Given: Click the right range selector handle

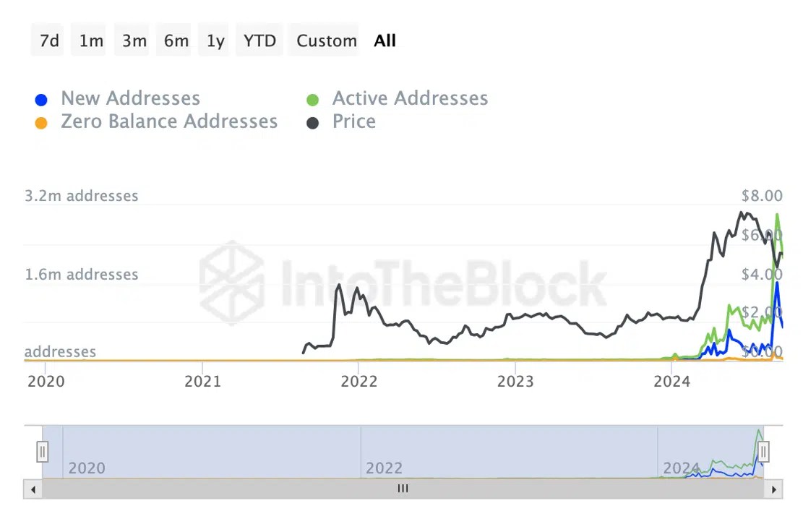Looking at the screenshot, I should pos(763,451).
